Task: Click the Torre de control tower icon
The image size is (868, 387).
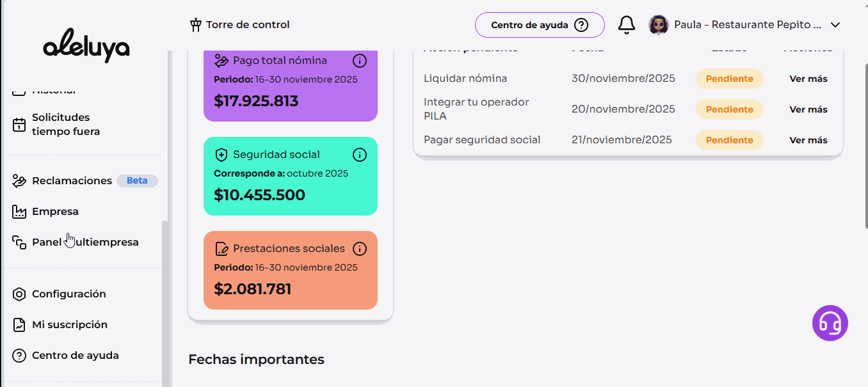Action: (196, 25)
